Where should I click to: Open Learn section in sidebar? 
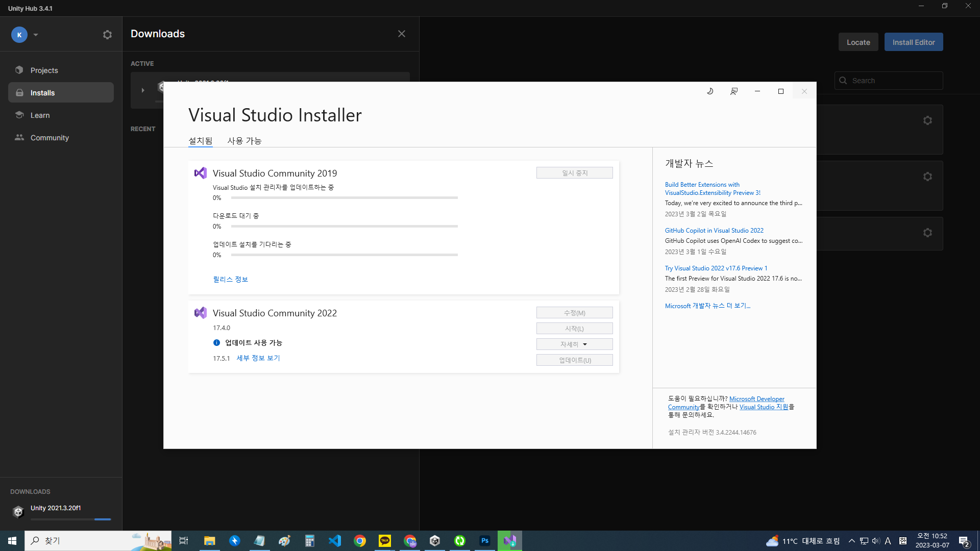tap(61, 115)
